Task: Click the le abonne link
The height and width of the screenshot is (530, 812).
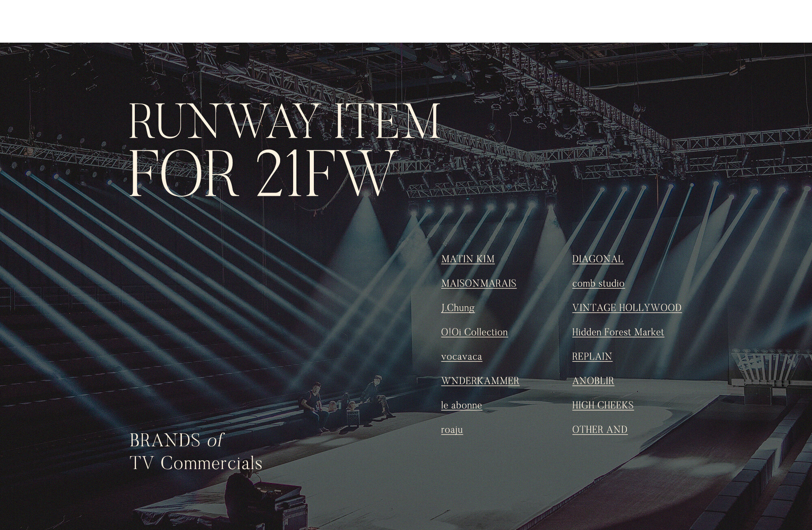Action: (462, 405)
